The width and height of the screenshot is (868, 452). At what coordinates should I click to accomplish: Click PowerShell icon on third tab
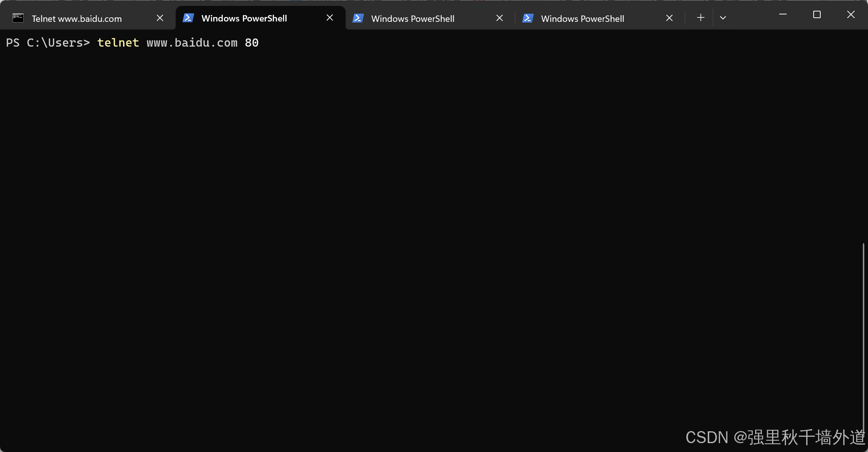(358, 18)
